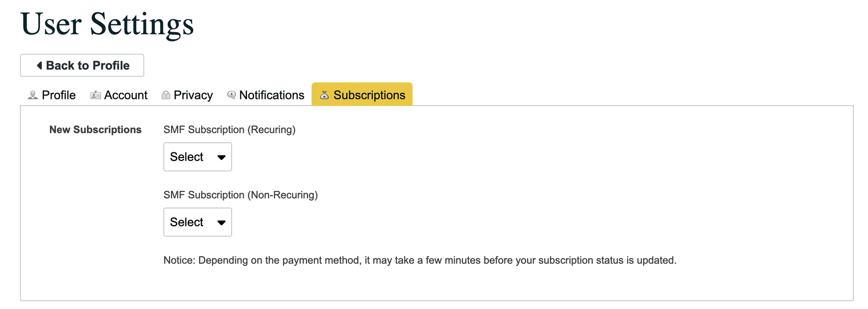The image size is (868, 309).
Task: Click the User Settings heading
Action: click(107, 24)
